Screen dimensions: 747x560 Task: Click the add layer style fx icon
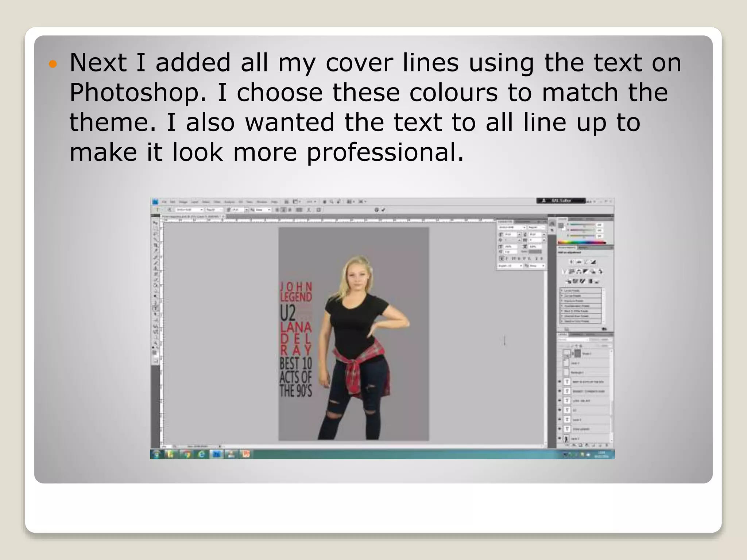coord(574,445)
